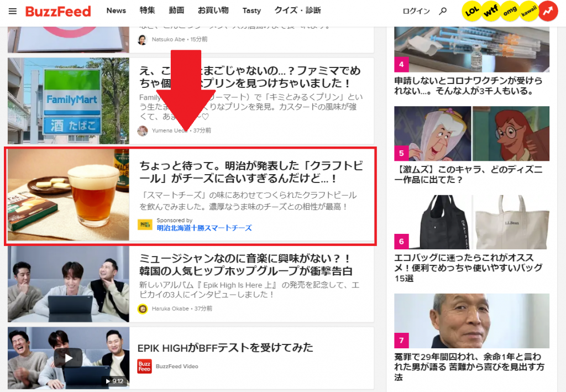This screenshot has width=566, height=392.
Task: Click the BuzzFeed logo
Action: pos(58,11)
